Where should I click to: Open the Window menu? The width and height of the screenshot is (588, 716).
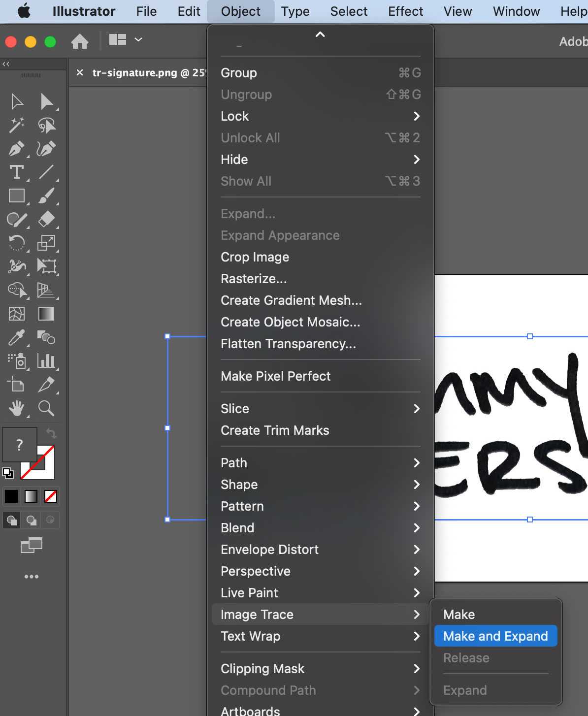pos(516,11)
